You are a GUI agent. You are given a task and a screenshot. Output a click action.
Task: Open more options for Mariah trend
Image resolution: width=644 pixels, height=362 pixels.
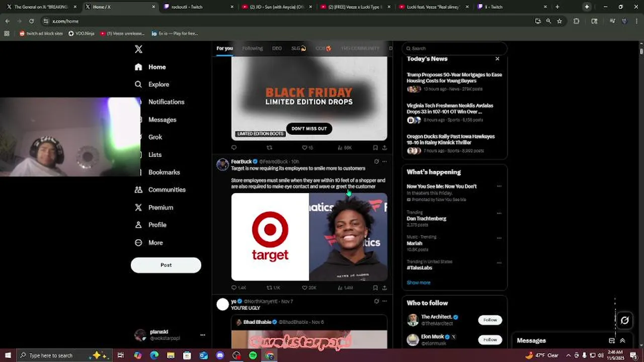(x=499, y=237)
